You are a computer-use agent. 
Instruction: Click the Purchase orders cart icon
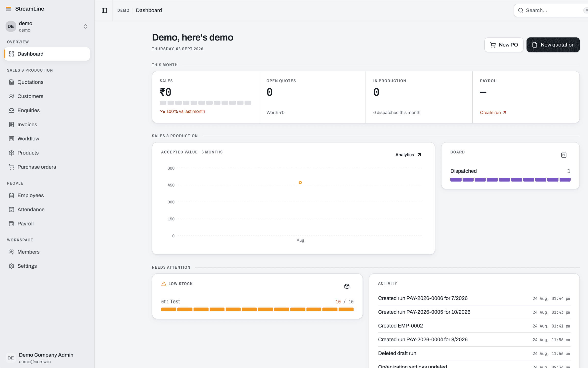12,167
